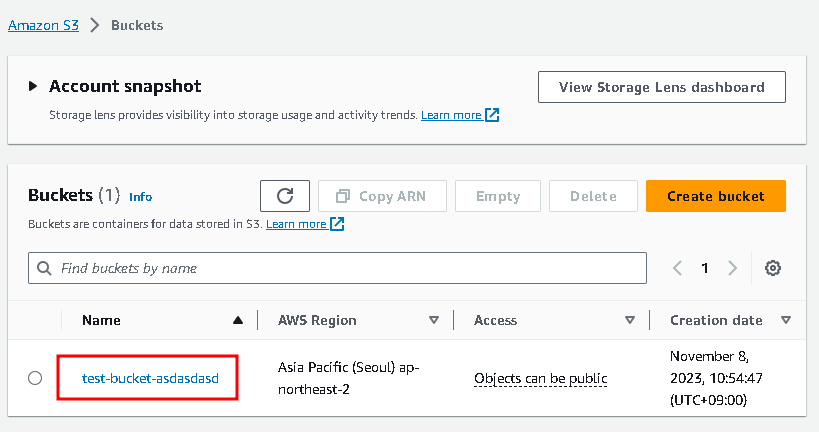Click external link icon after Buckets Learn more

[337, 224]
